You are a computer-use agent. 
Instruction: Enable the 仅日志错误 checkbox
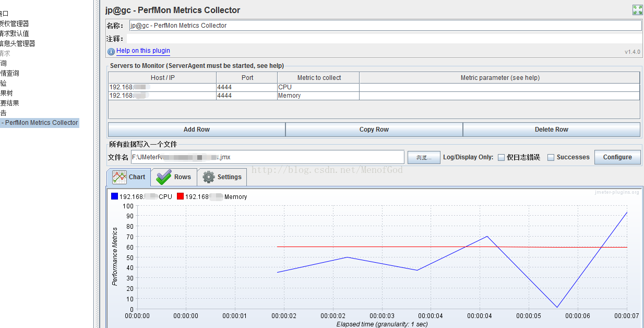[501, 157]
